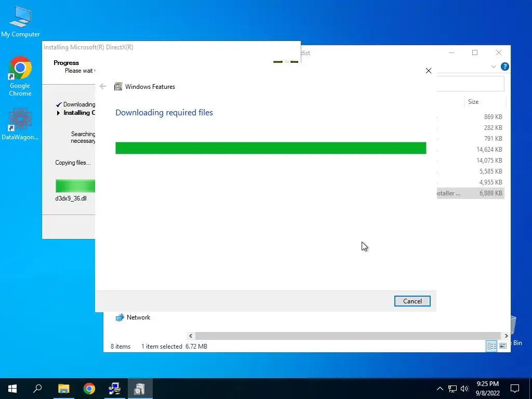532x399 pixels.
Task: Expand the Explorer ribbon chevron
Action: (x=494, y=66)
